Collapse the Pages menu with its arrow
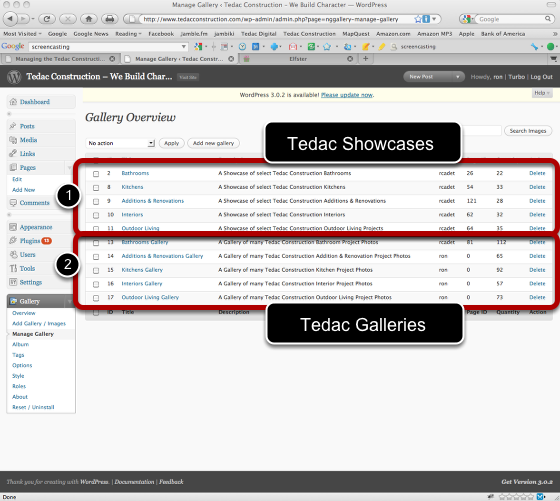The height and width of the screenshot is (501, 560). [x=69, y=167]
